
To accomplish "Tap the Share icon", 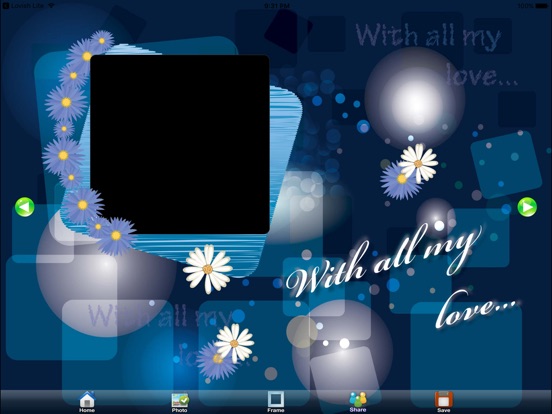I will pyautogui.click(x=358, y=402).
